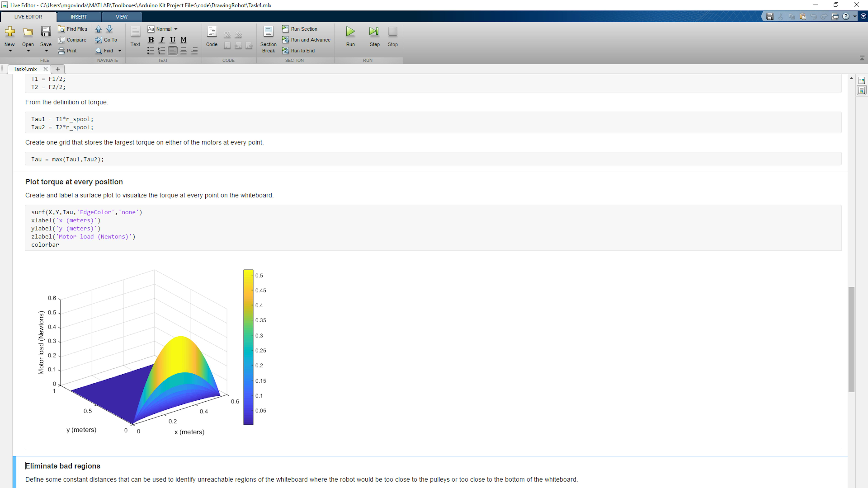Image resolution: width=868 pixels, height=488 pixels.
Task: Close the Task4.mlx tab
Action: pyautogui.click(x=45, y=69)
